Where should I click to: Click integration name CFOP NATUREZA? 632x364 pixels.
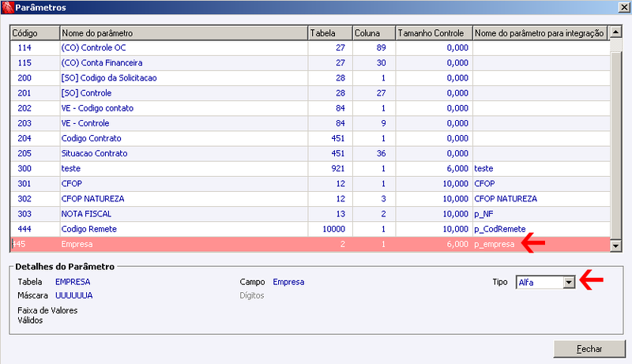[x=506, y=199]
